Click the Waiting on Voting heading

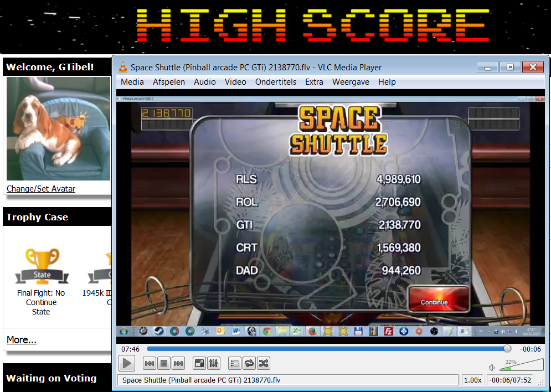52,378
